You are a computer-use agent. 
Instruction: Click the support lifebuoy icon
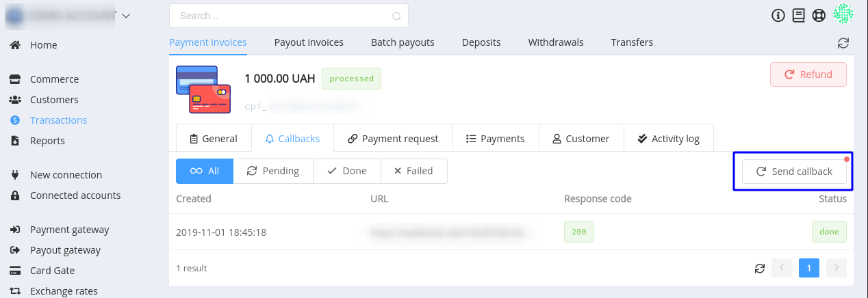pyautogui.click(x=819, y=15)
